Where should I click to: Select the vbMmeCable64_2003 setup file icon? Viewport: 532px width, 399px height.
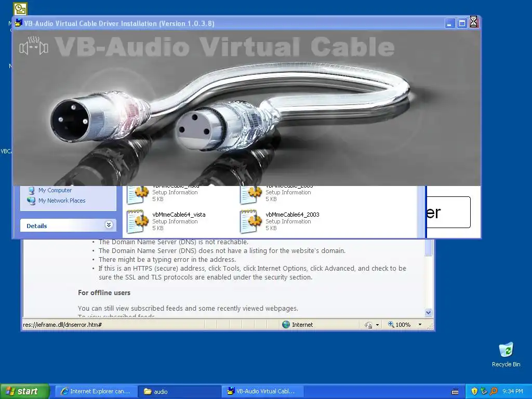click(x=251, y=221)
